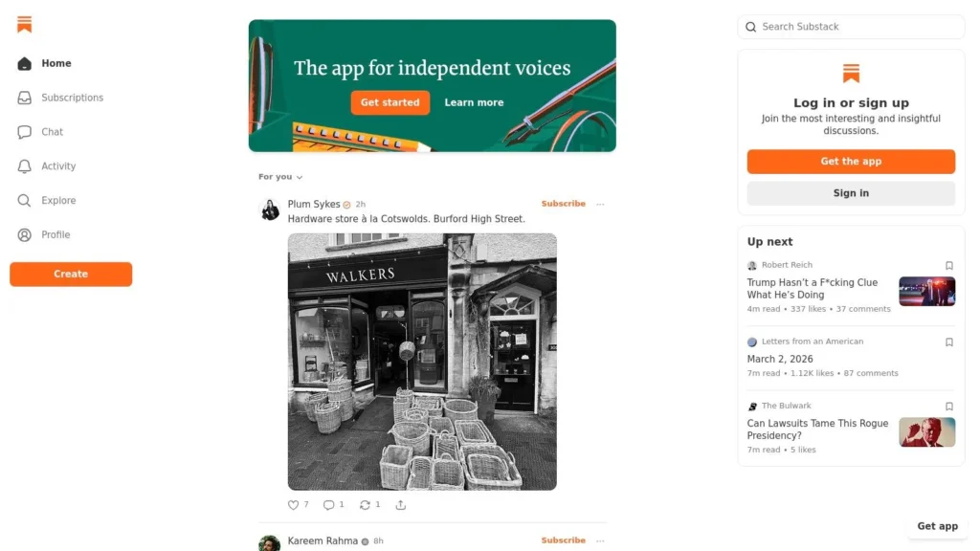Open Subscriptions via the inbox icon
Viewport: 980px width, 551px height.
tap(23, 97)
